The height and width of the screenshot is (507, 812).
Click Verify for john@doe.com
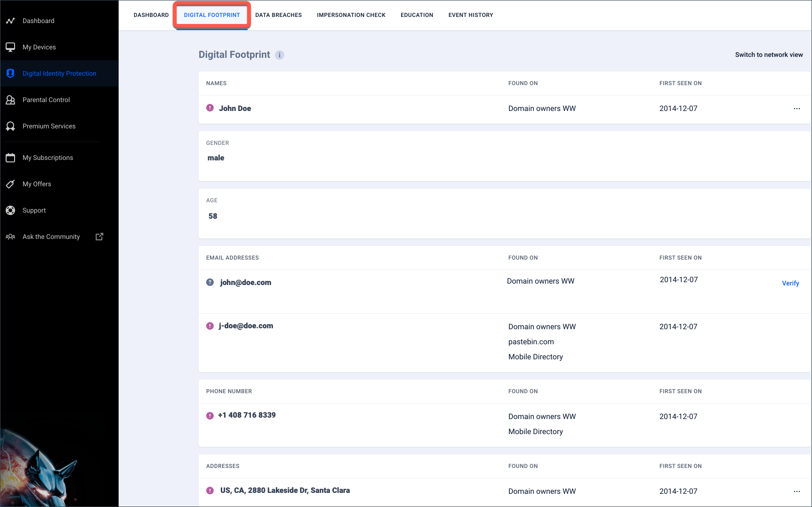point(790,283)
